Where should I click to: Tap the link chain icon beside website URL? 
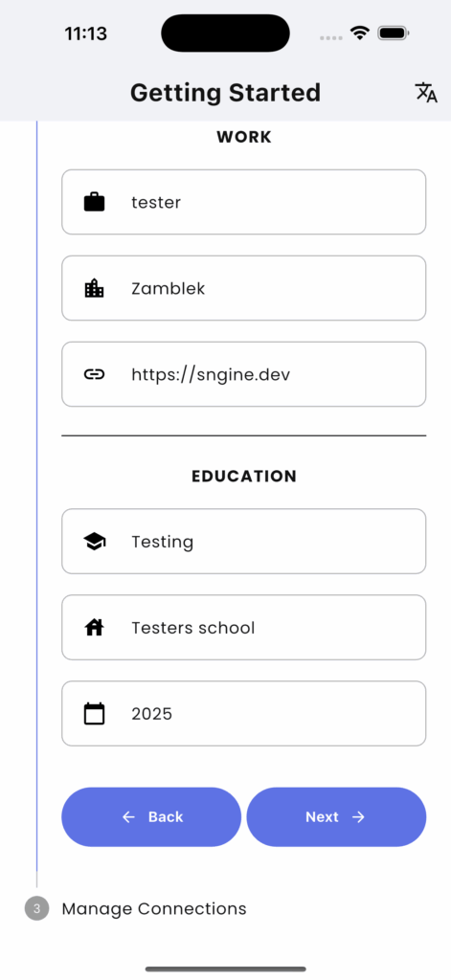coord(95,374)
